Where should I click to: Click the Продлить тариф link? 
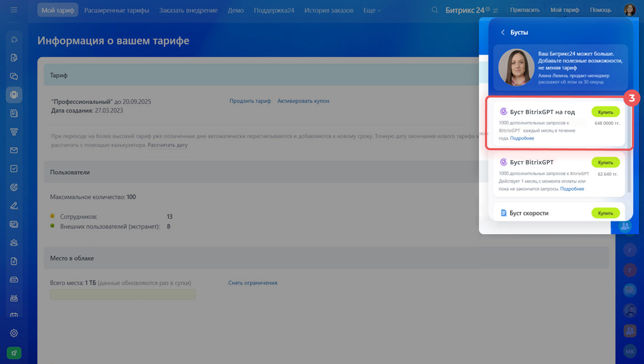tap(250, 101)
